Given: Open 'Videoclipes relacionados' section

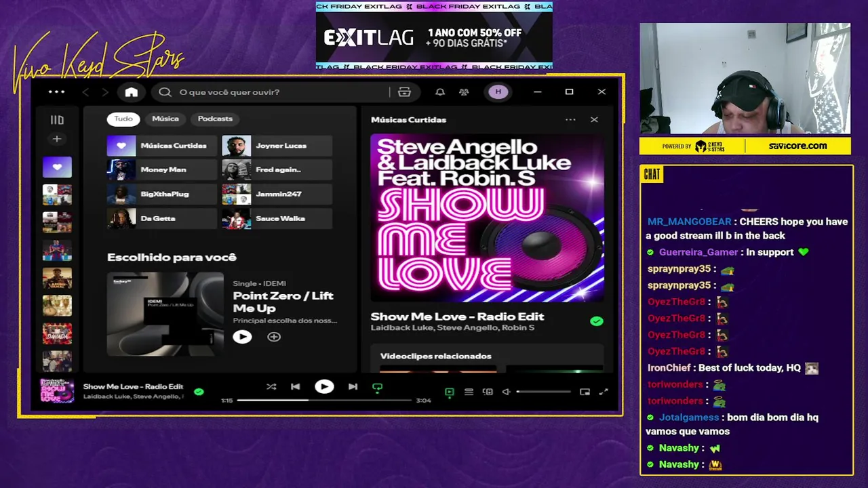Looking at the screenshot, I should (435, 356).
